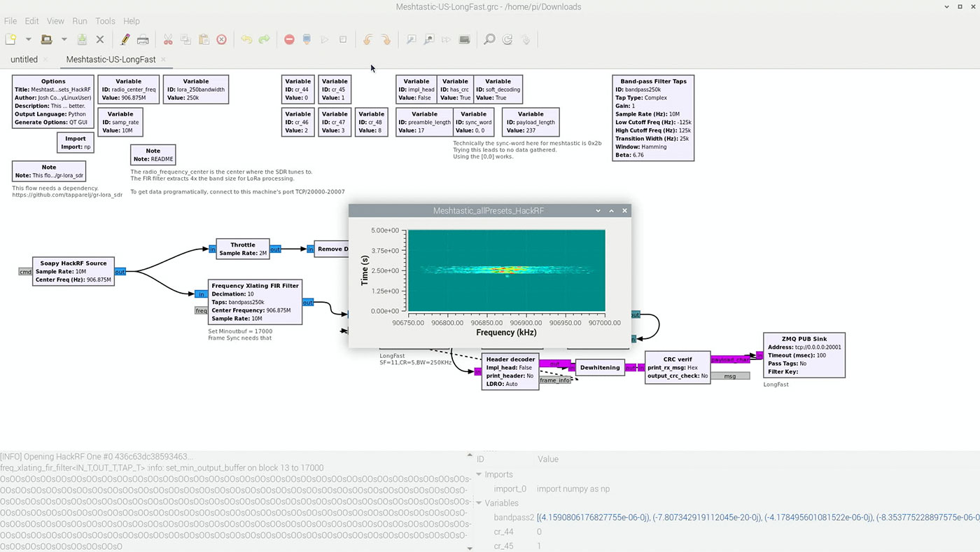The height and width of the screenshot is (552, 980).
Task: Open the Help menu
Action: pyautogui.click(x=132, y=21)
